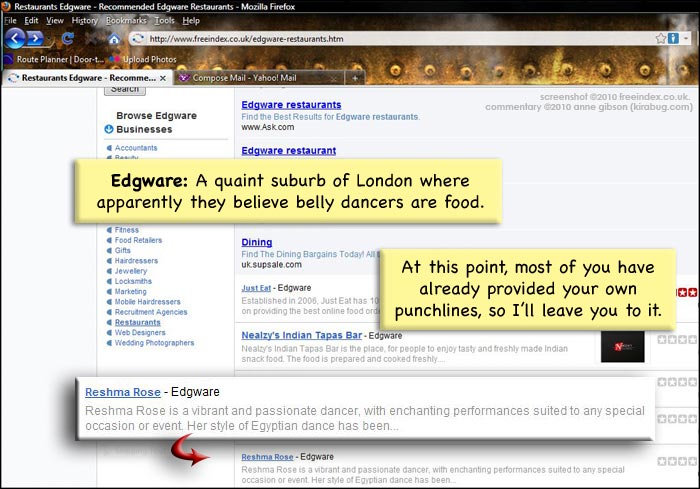Click the 'Edgware restaurant' ad link
Viewport: 700px width, 489px height.
click(x=288, y=151)
